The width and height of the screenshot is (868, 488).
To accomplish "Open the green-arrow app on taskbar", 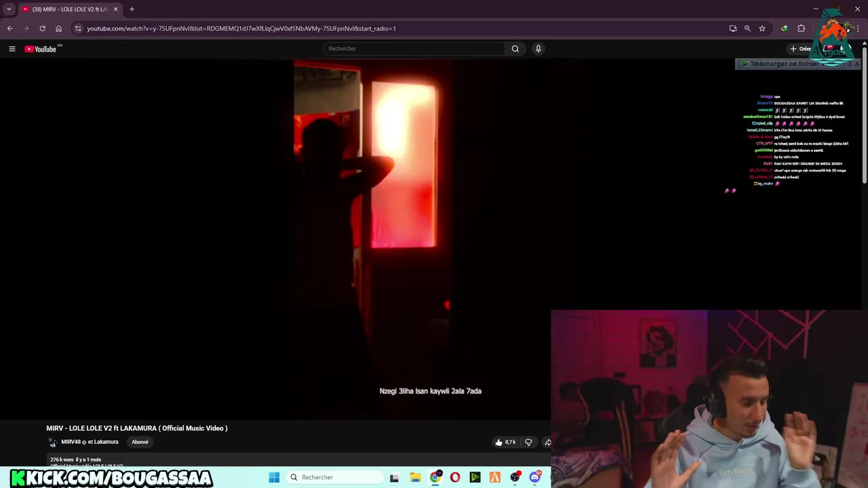I will (x=475, y=477).
